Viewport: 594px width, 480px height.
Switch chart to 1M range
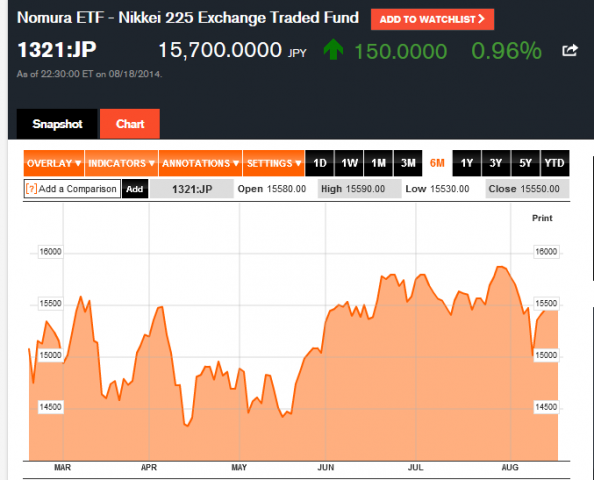pyautogui.click(x=378, y=163)
